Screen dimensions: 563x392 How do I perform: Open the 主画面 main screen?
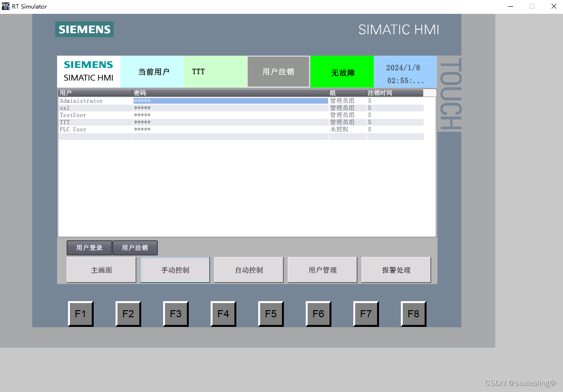(x=101, y=270)
